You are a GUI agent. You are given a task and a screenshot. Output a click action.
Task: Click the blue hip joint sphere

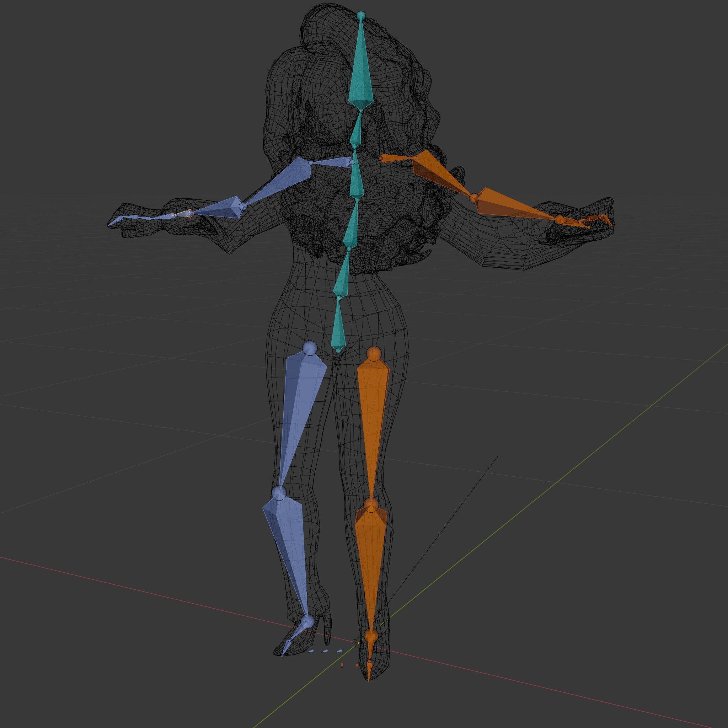(310, 348)
